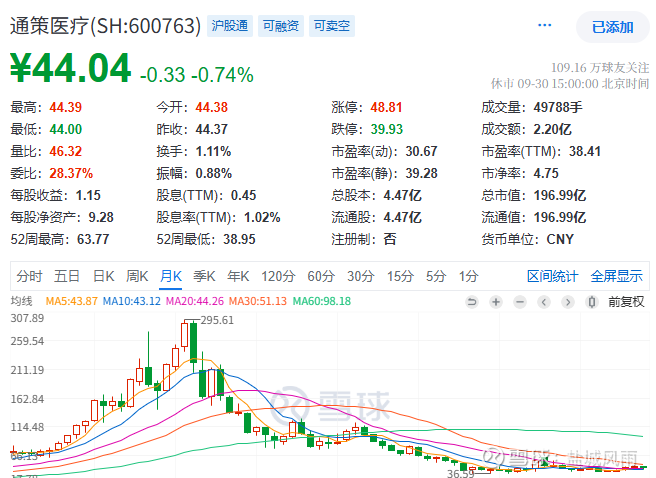
Task: Click the 52周最低 value 38.95
Action: (x=239, y=239)
